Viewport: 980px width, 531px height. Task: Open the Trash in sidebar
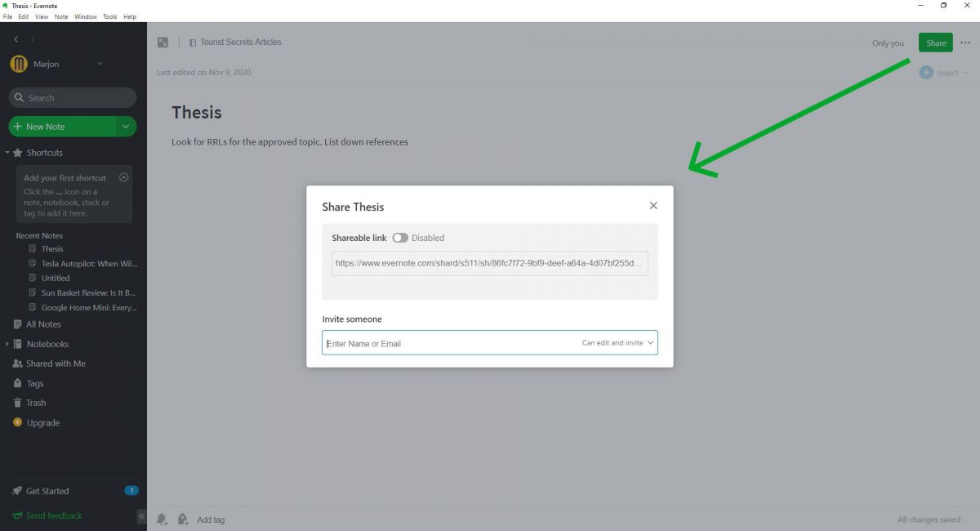(x=36, y=403)
